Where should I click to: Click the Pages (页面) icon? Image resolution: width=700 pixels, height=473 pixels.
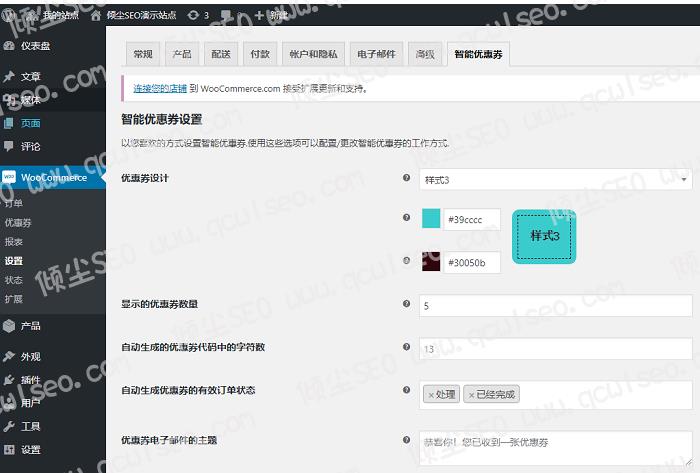(9, 123)
